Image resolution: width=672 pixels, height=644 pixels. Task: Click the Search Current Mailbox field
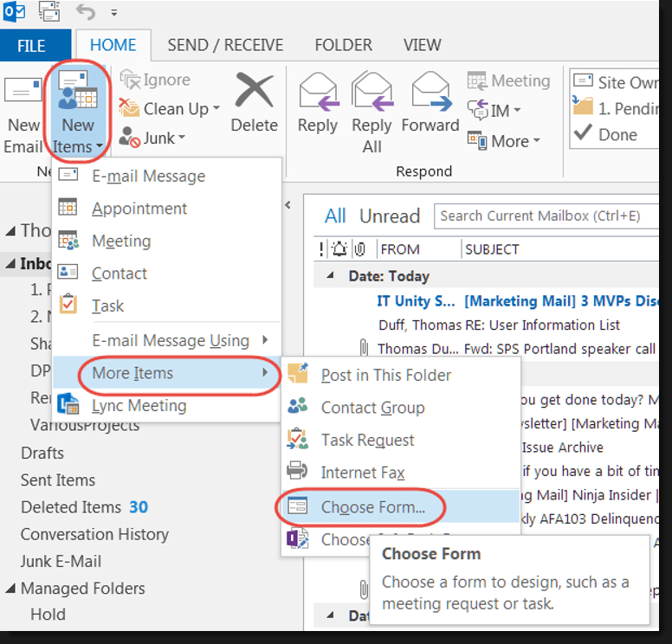[x=546, y=216]
